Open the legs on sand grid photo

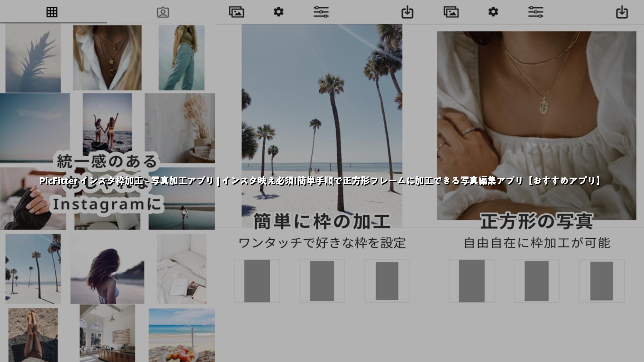(33, 335)
